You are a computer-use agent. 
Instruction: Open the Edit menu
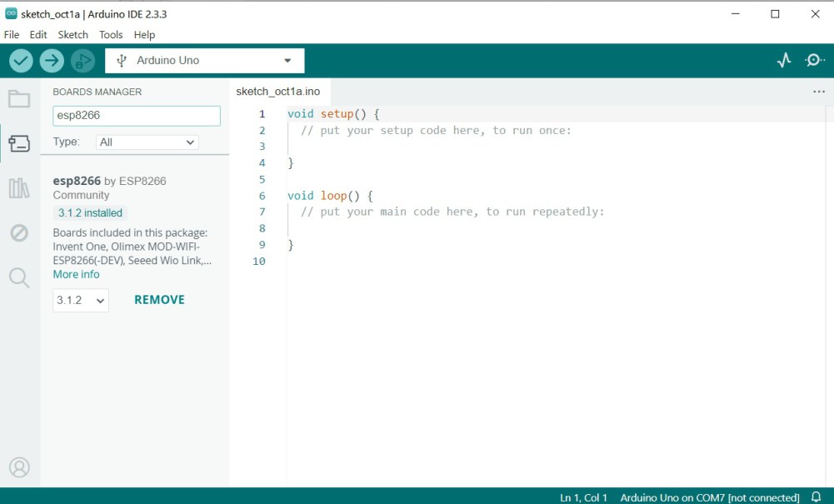(38, 35)
